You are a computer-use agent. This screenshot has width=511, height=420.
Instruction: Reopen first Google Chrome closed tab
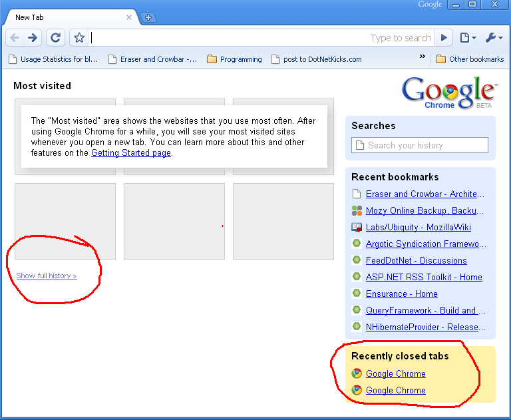396,373
